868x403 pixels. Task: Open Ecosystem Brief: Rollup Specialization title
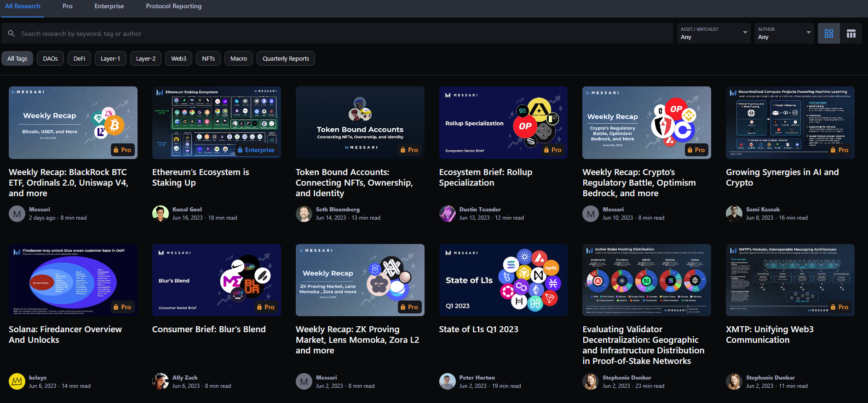pos(486,177)
